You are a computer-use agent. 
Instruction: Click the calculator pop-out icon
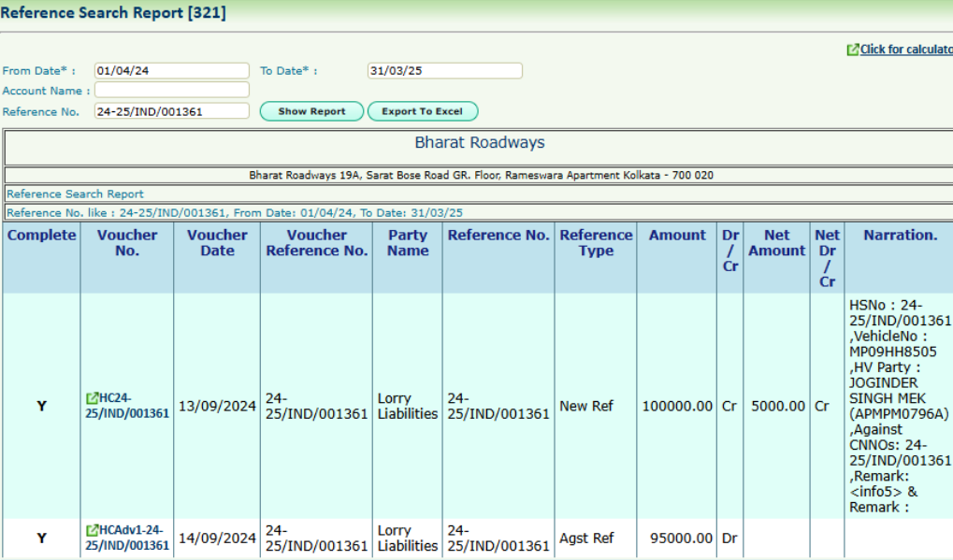(x=852, y=50)
